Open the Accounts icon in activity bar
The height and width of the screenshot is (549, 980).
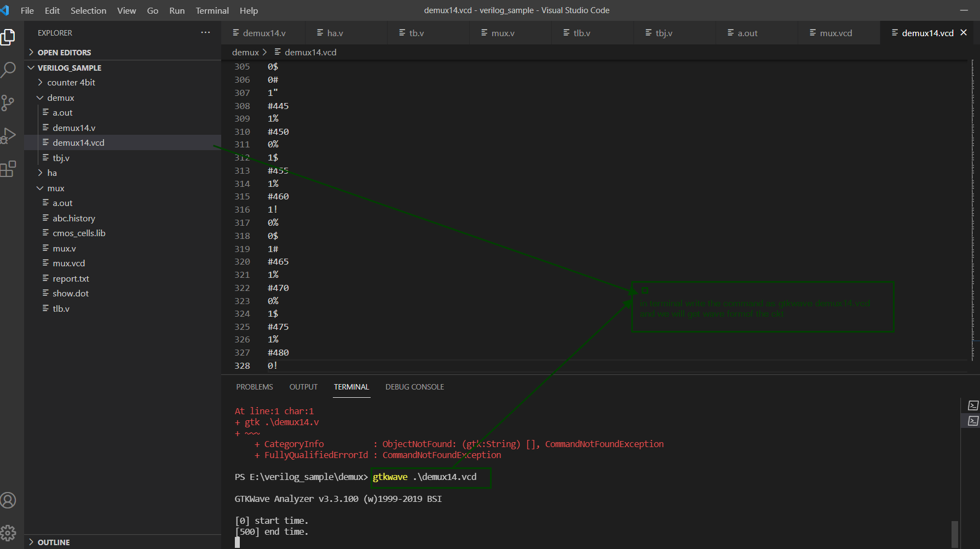pyautogui.click(x=8, y=500)
